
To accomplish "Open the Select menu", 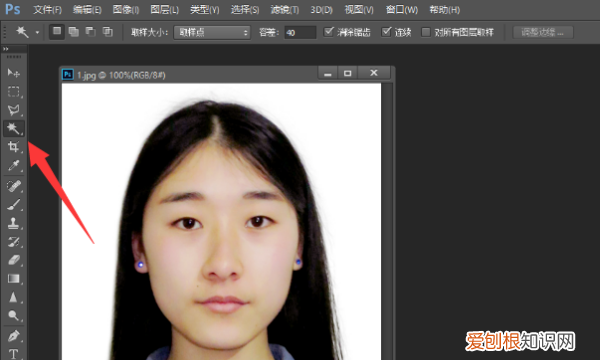I will [245, 10].
